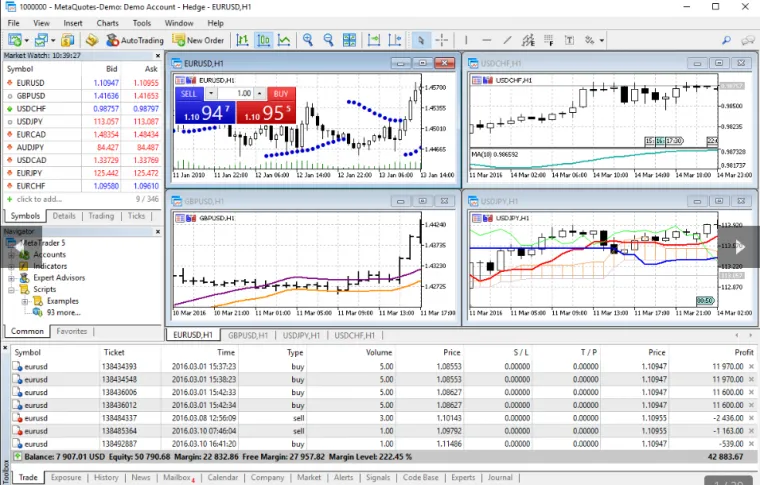
Task: Open dropdown arrow beside new chart icon
Action: pos(26,41)
